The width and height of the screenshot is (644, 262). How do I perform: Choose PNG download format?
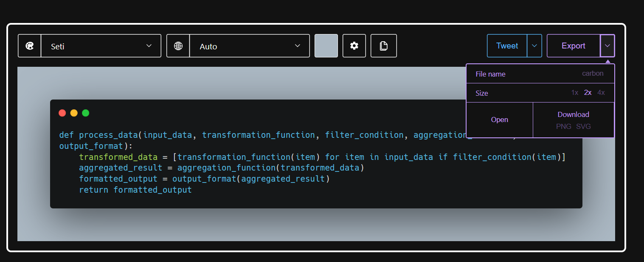(x=564, y=126)
